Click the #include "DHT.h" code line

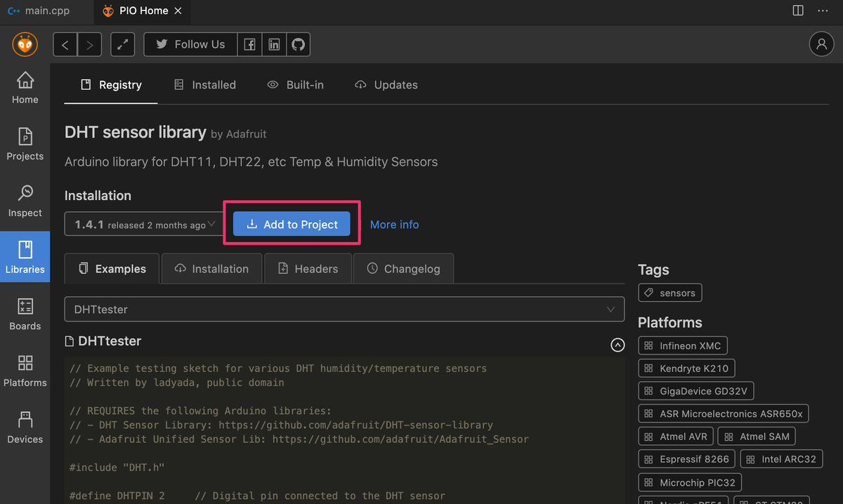pyautogui.click(x=117, y=467)
